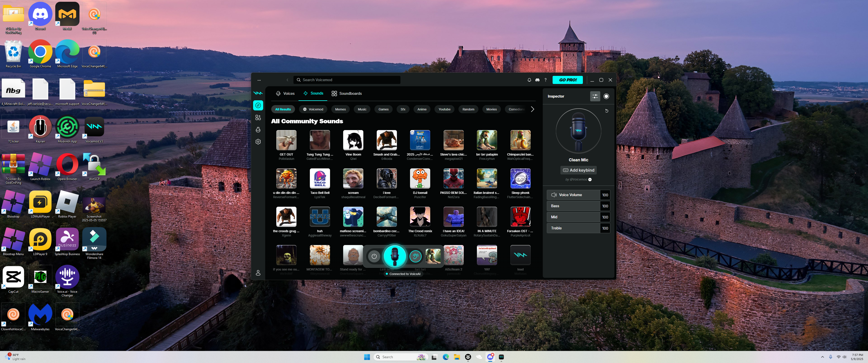Toggle the hear myself ear button
Image resolution: width=868 pixels, height=363 pixels.
(415, 256)
